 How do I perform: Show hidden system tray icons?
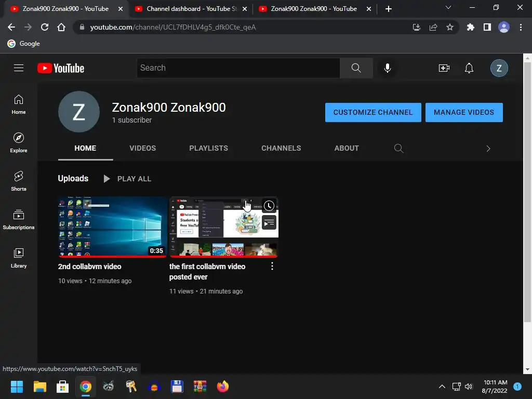tap(442, 387)
